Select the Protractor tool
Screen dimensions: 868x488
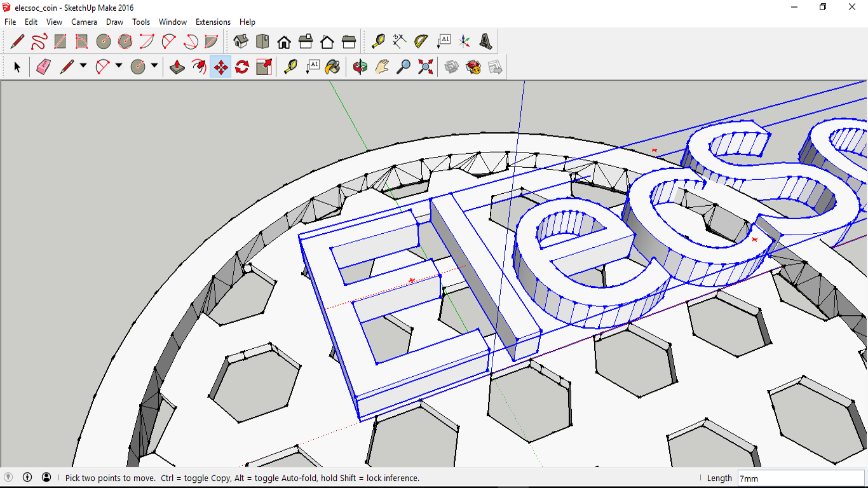421,42
